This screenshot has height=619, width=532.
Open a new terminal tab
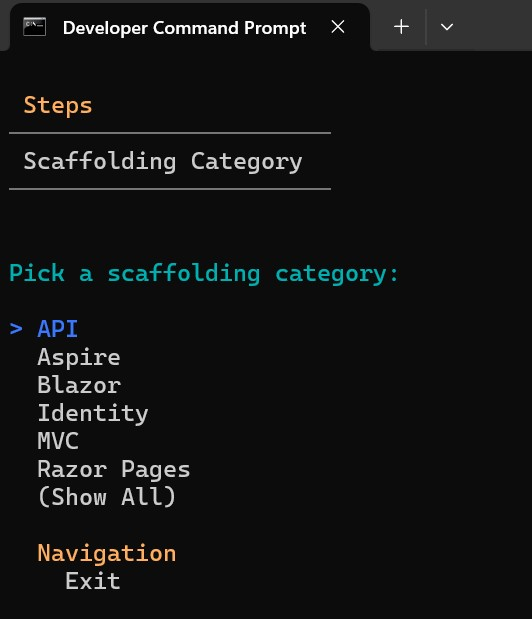click(401, 27)
